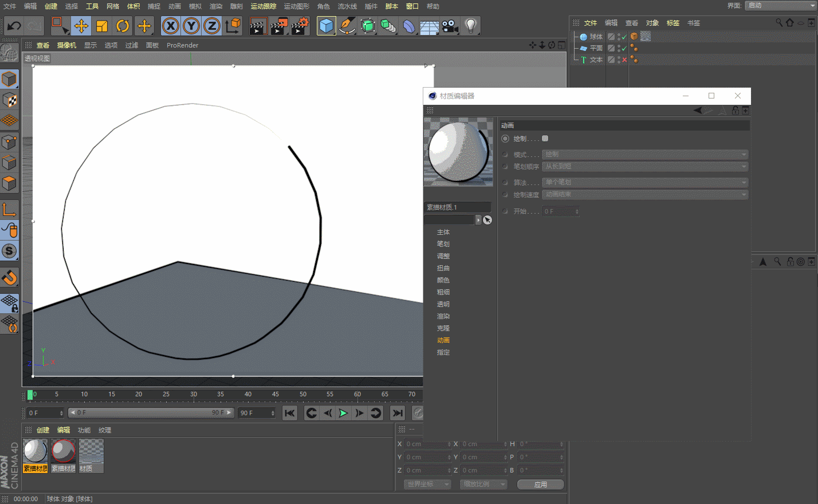Select the Scale tool

(102, 26)
